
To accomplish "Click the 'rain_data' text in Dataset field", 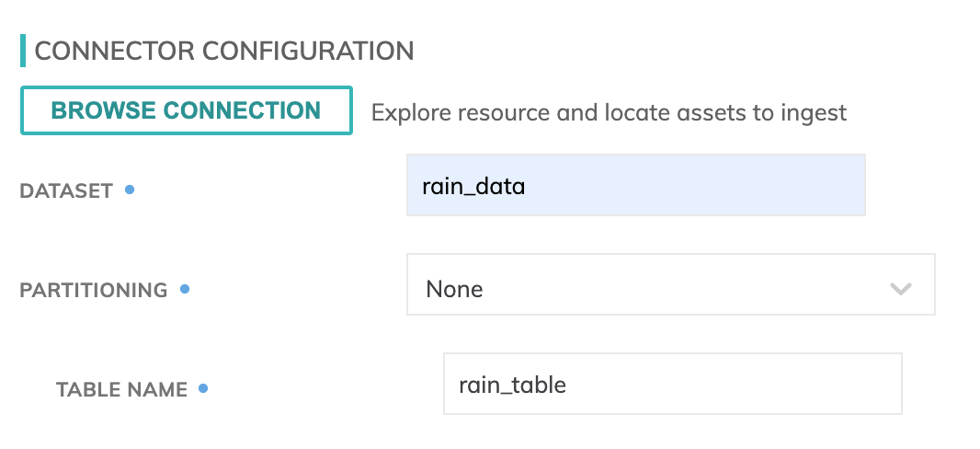I will pyautogui.click(x=473, y=187).
